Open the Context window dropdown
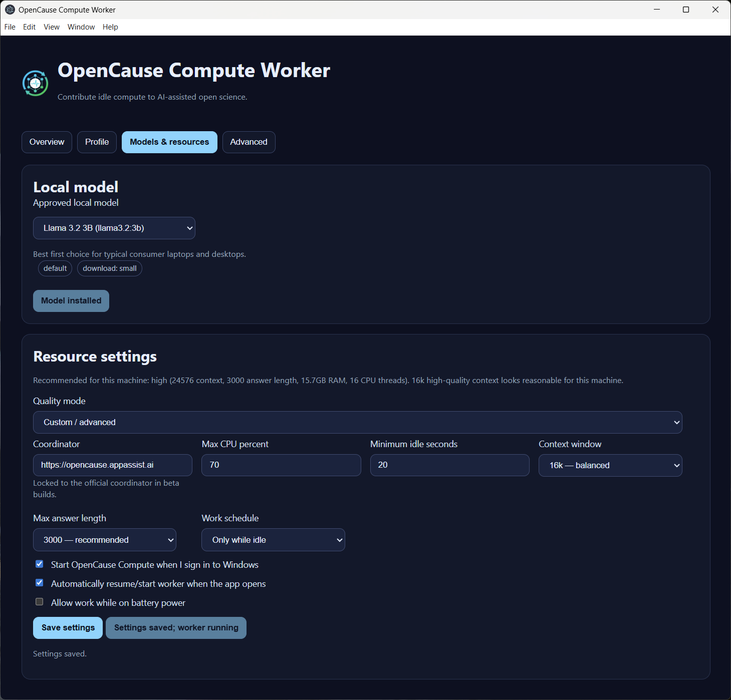 (610, 466)
